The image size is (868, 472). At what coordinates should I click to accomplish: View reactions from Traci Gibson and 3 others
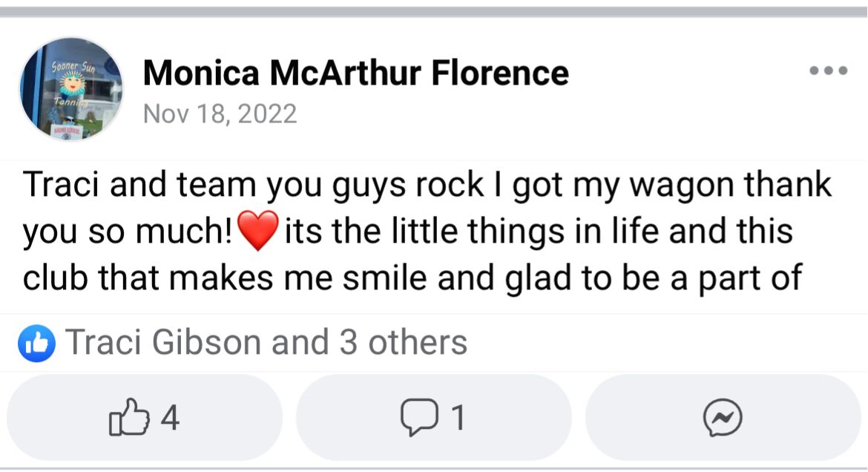coord(266,343)
